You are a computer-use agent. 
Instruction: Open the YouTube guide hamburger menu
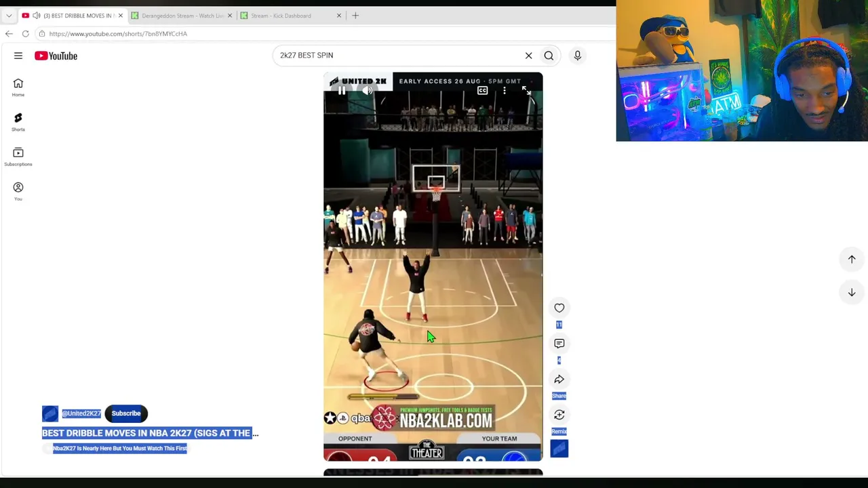[x=18, y=56]
